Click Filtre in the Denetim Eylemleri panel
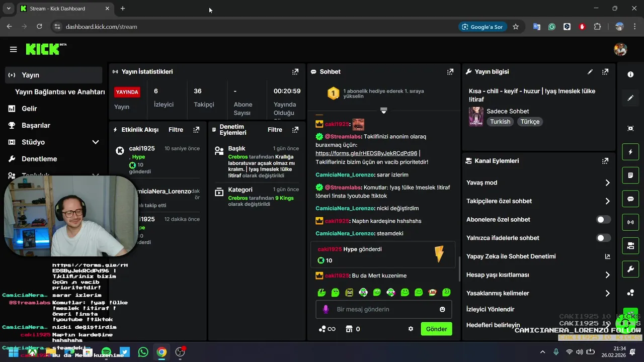This screenshot has width=644, height=362. click(275, 130)
